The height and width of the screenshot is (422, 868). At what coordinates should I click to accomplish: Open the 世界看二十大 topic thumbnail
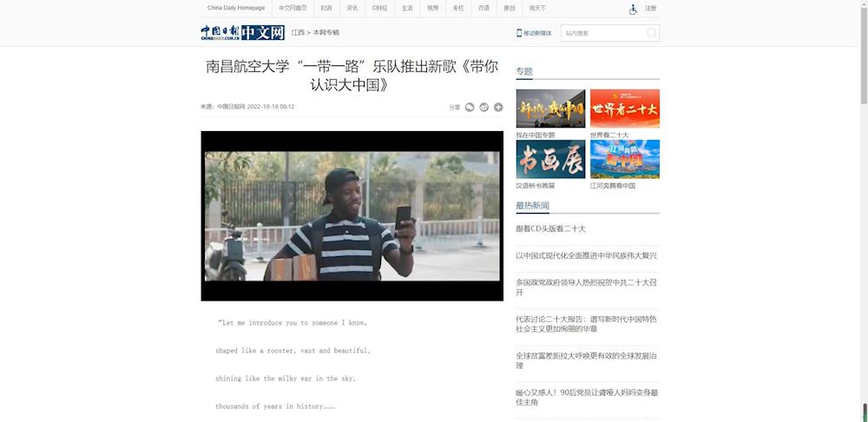coord(624,109)
